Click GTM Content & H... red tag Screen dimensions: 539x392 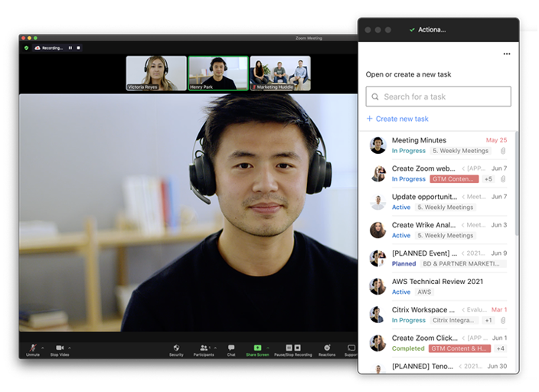[x=459, y=348]
